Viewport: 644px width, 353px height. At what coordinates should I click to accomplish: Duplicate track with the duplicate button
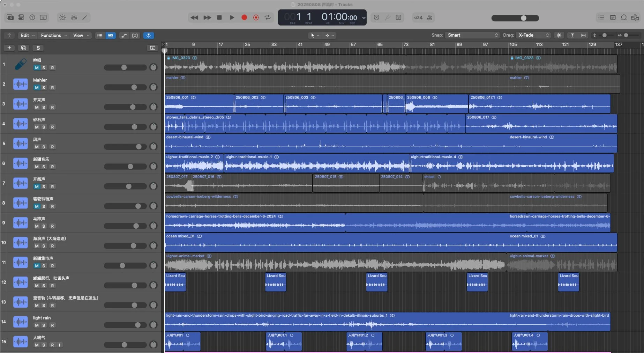point(23,48)
